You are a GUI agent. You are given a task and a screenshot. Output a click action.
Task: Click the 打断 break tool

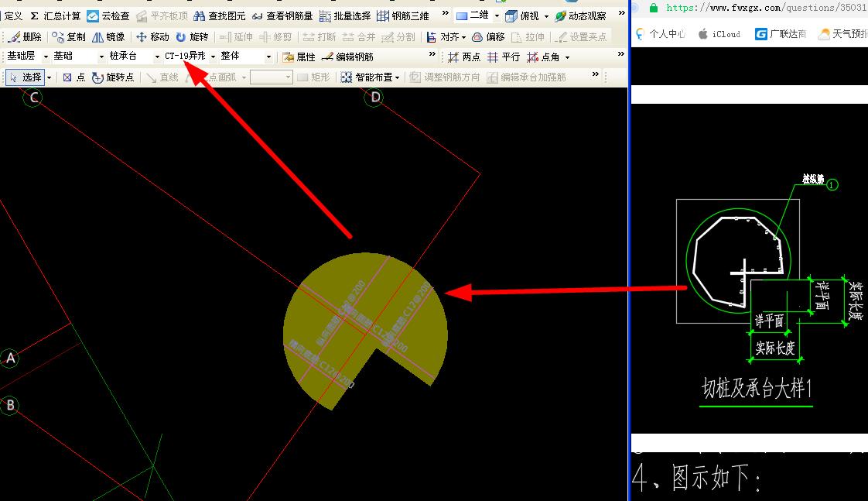(x=320, y=36)
